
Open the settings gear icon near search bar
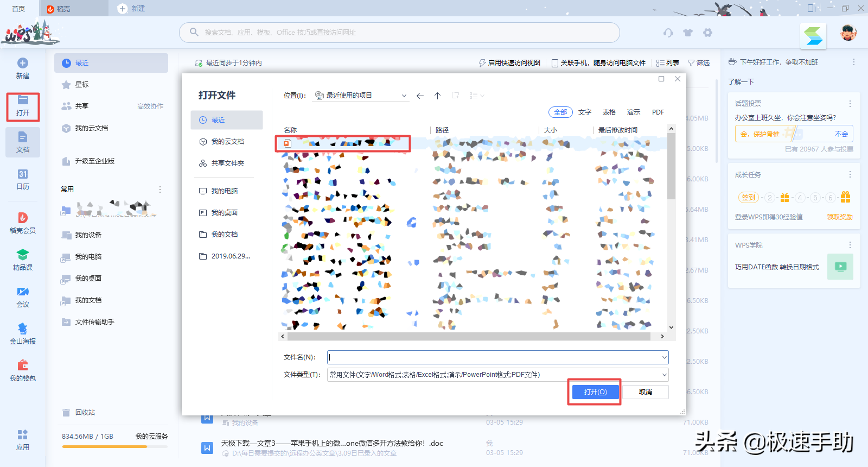tap(707, 33)
